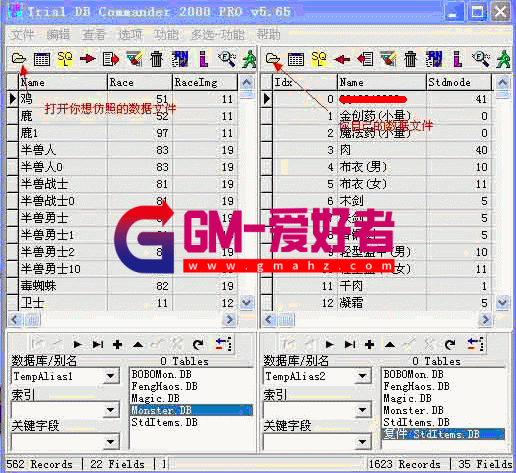This screenshot has height=473, width=516.
Task: Refresh data using left navigator refresh arrow
Action: [x=198, y=344]
